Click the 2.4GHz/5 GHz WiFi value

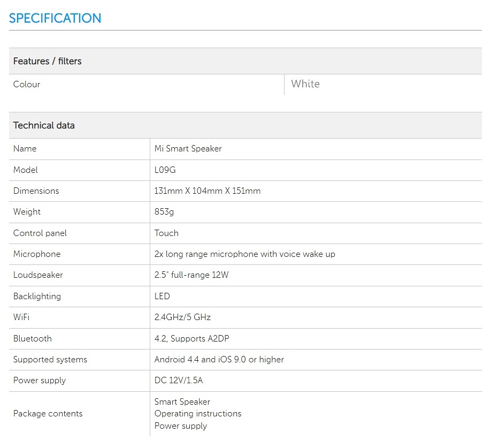pyautogui.click(x=182, y=317)
